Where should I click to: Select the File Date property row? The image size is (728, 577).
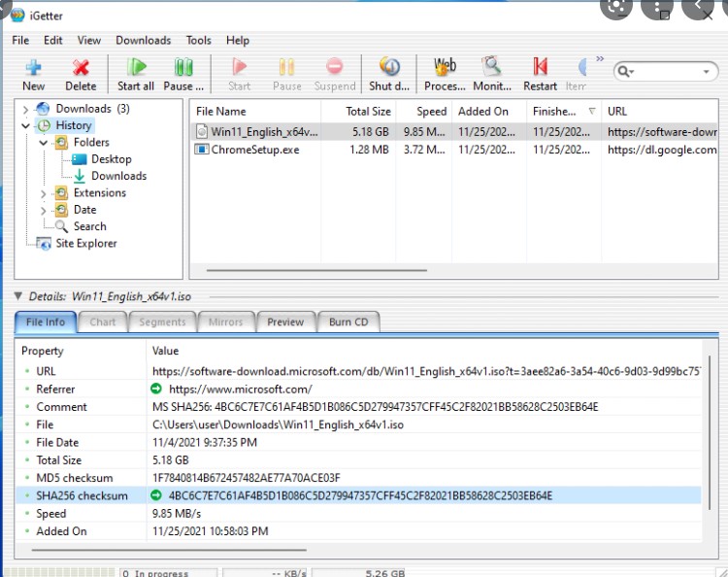(358, 442)
